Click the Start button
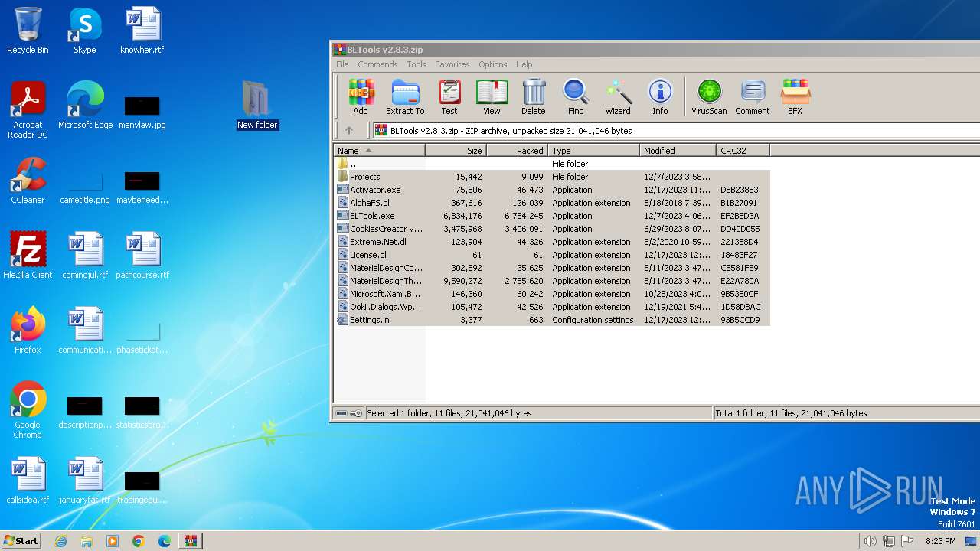 click(21, 540)
